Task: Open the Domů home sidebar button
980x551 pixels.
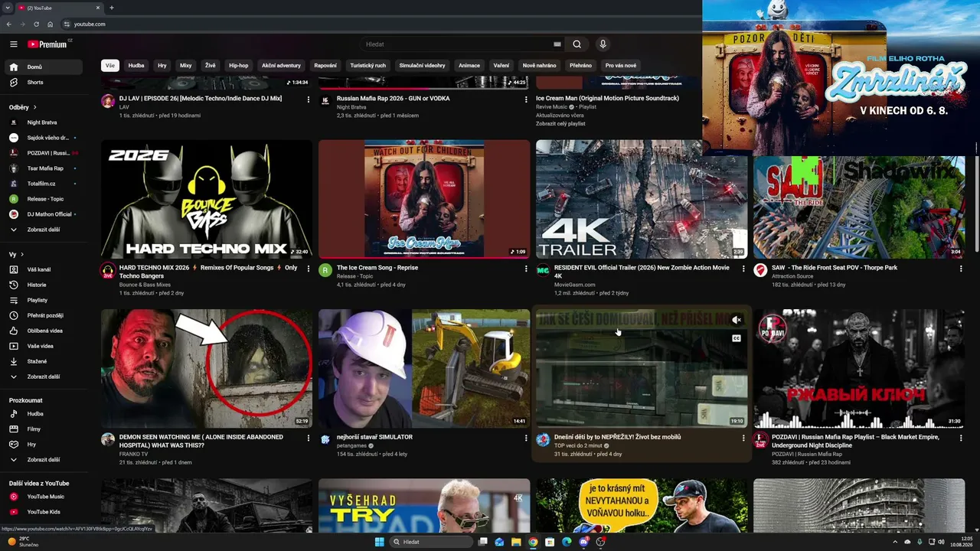Action: 44,67
